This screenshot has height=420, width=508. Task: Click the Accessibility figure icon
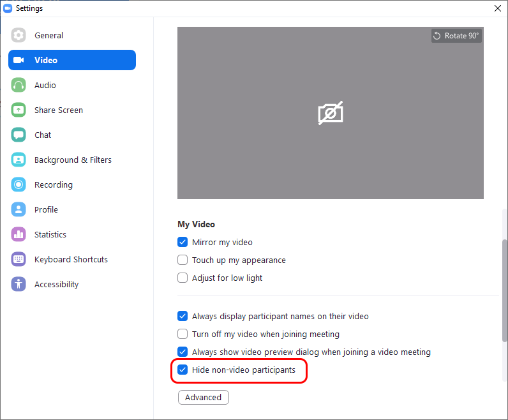[x=19, y=284]
